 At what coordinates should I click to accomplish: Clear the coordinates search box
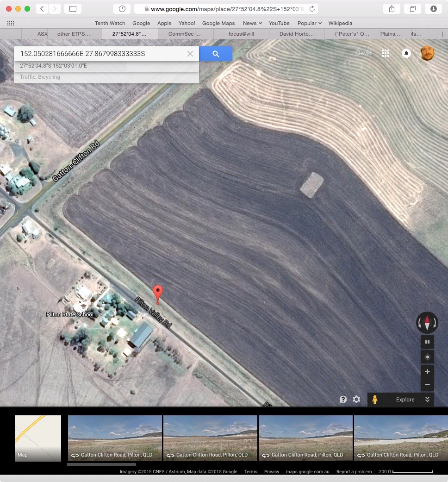click(190, 54)
